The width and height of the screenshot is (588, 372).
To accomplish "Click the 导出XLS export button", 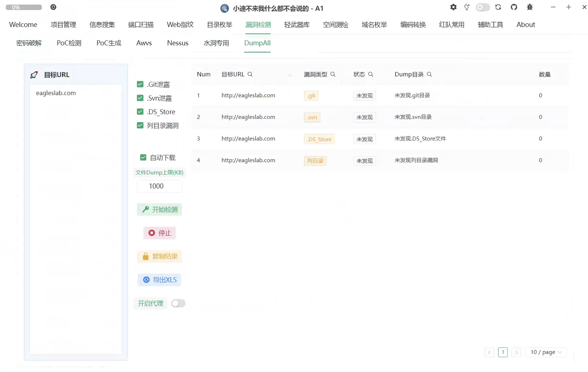I will tap(159, 280).
